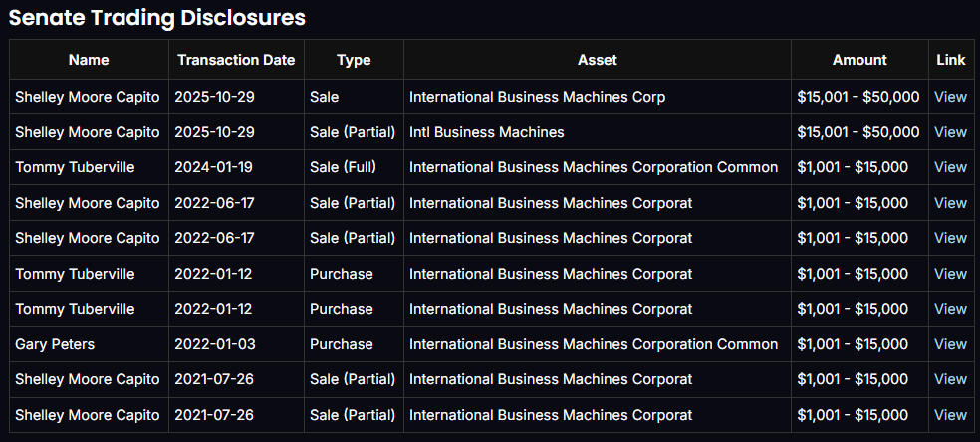Click the Senate Trading Disclosures heading
The width and height of the screenshot is (980, 442).
pyautogui.click(x=157, y=17)
